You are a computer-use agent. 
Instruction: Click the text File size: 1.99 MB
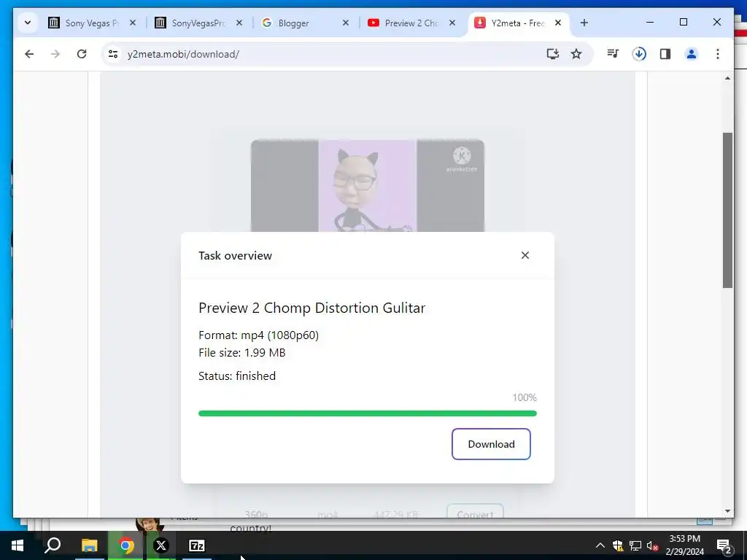(241, 353)
